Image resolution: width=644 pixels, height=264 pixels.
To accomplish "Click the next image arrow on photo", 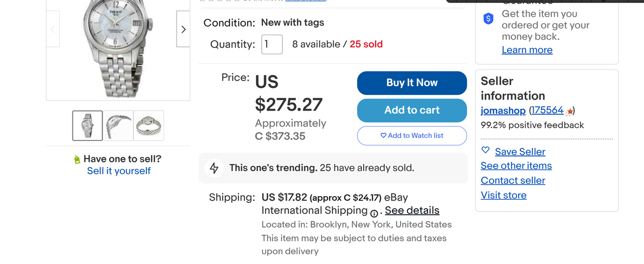I will click(x=183, y=29).
